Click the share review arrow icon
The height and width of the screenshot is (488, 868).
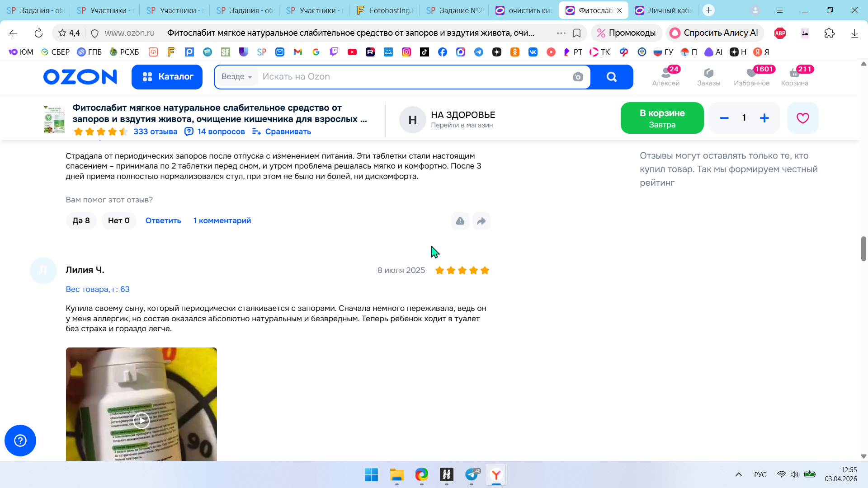coord(481,221)
